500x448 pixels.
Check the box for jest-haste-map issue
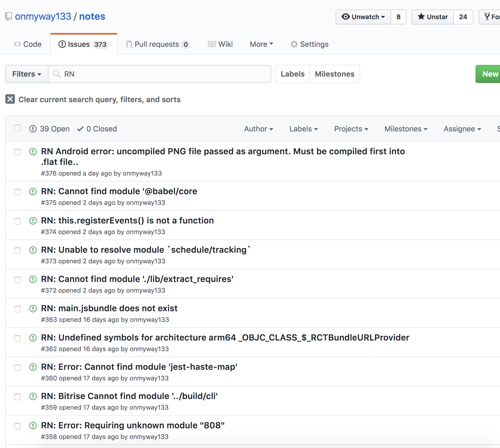[18, 368]
